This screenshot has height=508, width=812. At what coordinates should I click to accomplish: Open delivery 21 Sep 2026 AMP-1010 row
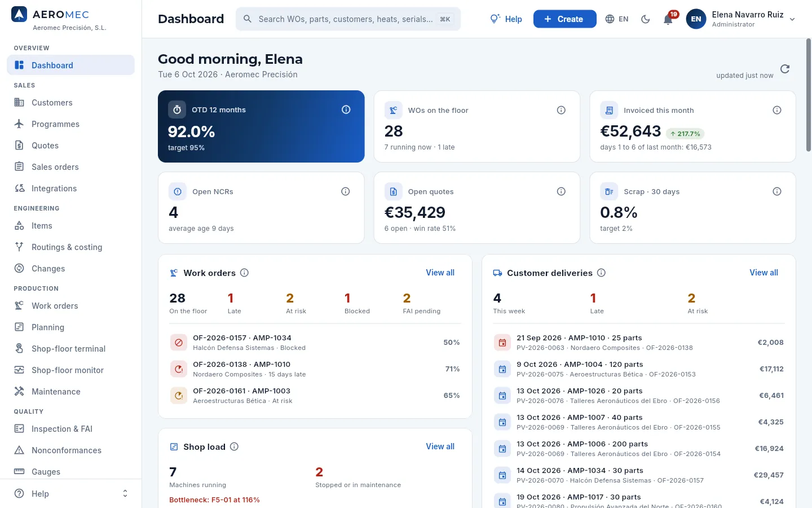[639, 343]
